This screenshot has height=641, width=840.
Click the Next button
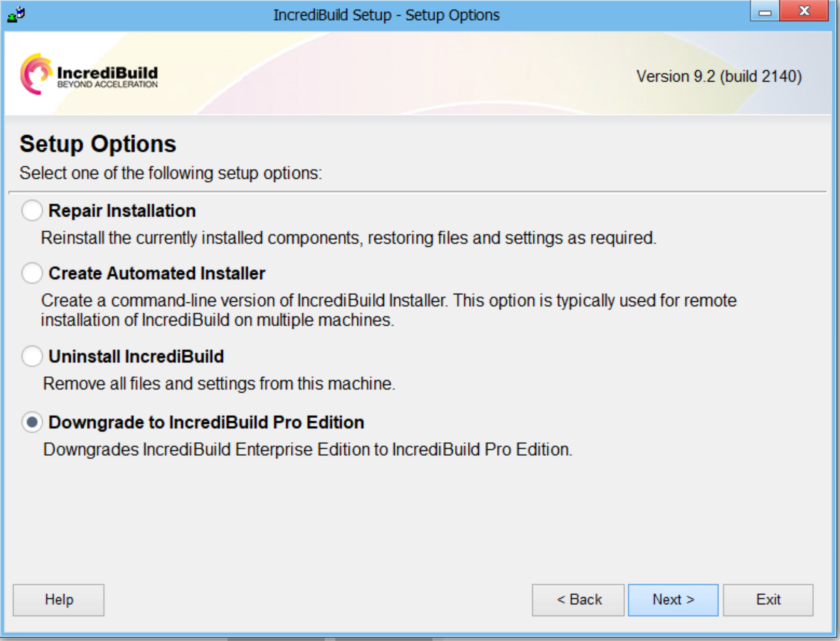coord(672,600)
